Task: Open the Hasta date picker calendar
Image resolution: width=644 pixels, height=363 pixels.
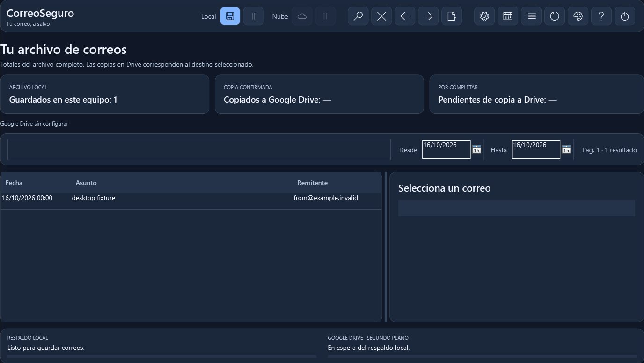Action: click(x=566, y=149)
